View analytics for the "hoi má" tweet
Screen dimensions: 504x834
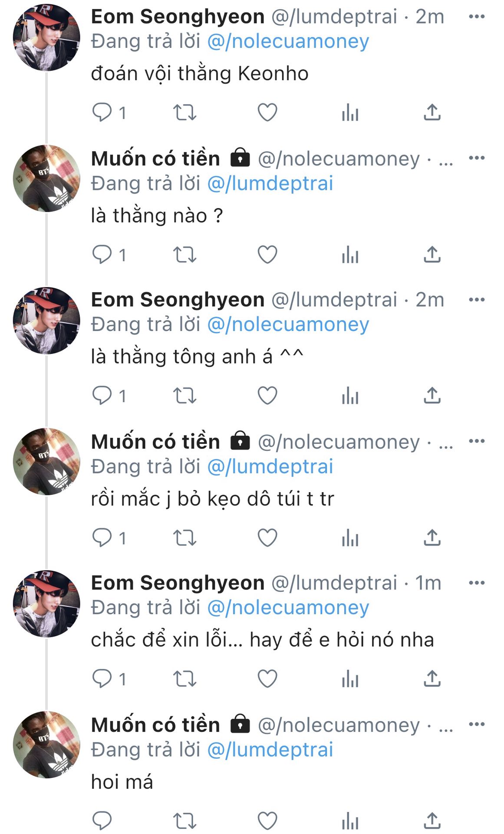pyautogui.click(x=350, y=821)
